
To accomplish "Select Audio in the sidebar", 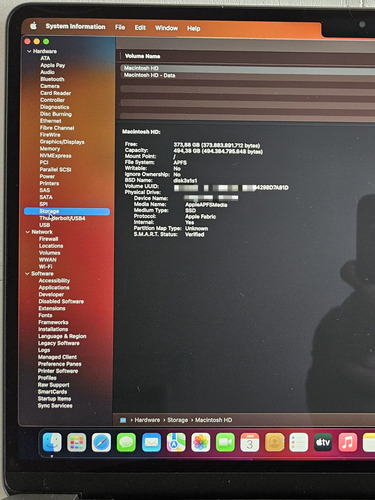I will pos(47,72).
